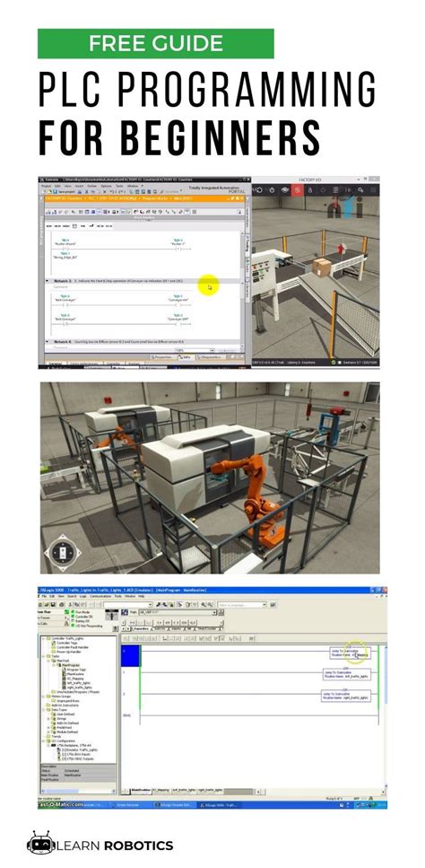Open the 100% zoom dropdown in TIA Portal

click(212, 349)
